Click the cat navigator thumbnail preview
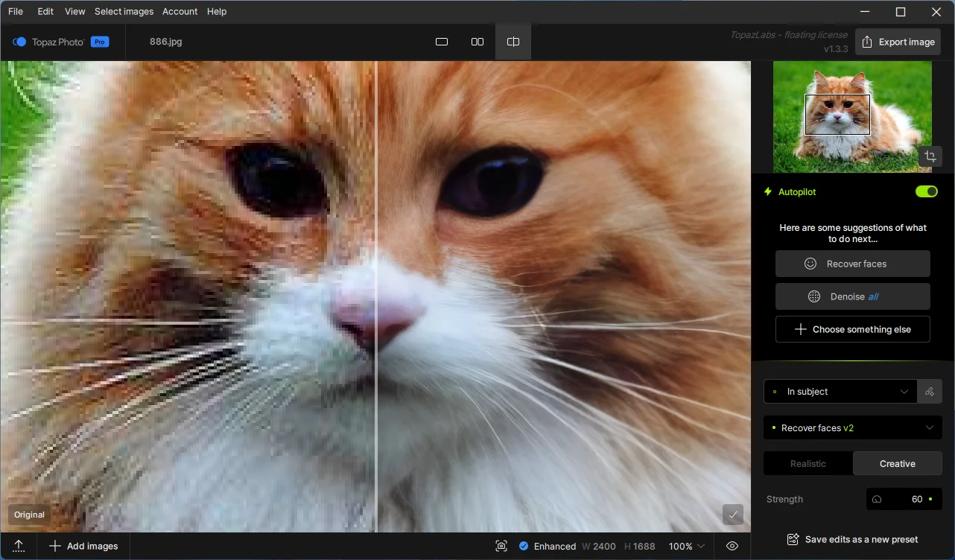The image size is (955, 560). (852, 116)
